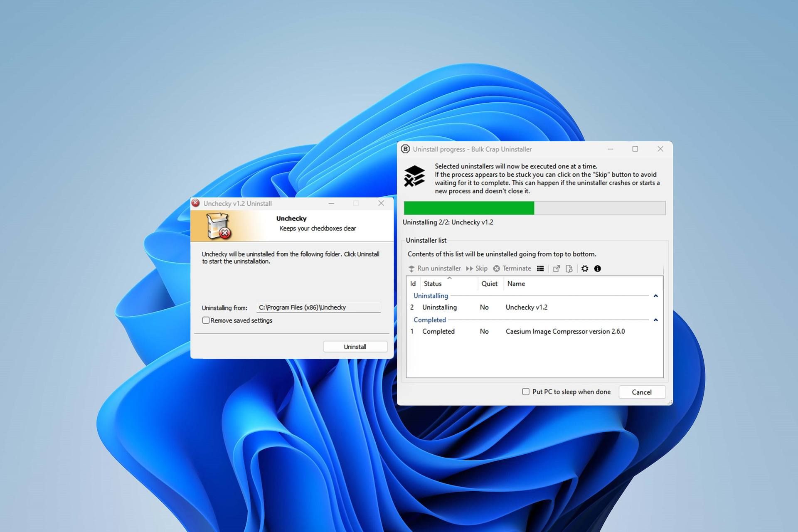The width and height of the screenshot is (798, 532).
Task: Click the Unchecky red X title icon
Action: click(x=196, y=203)
